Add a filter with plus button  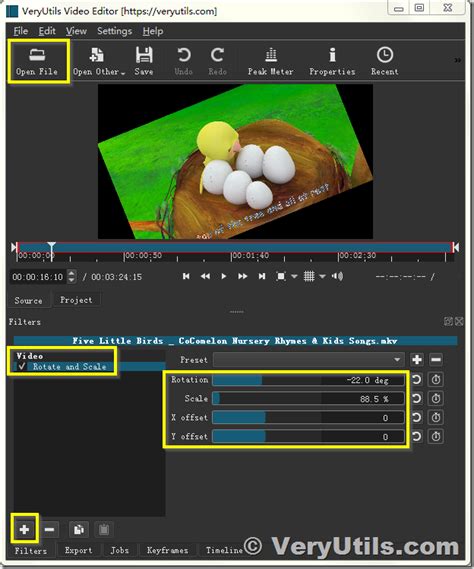[24, 529]
